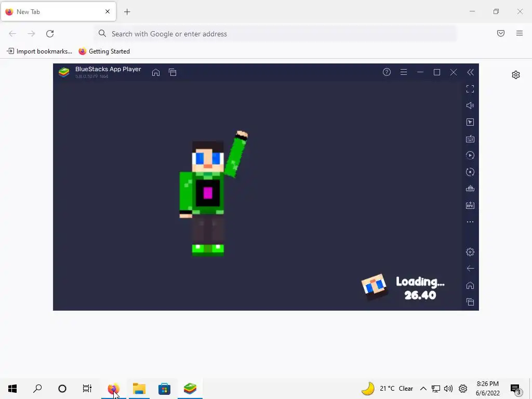Open the multi-instance windows icon in the BlueStacks title bar
This screenshot has height=399, width=532.
point(172,72)
